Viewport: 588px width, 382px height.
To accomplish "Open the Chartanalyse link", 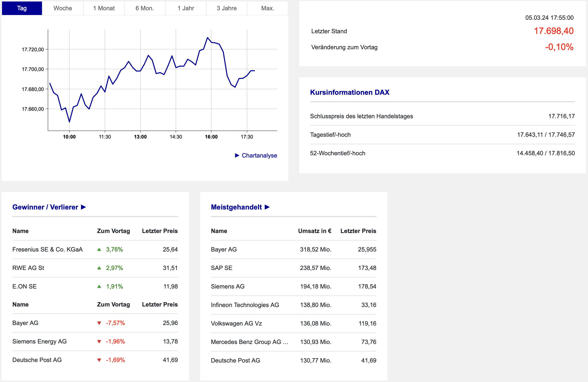I will coord(259,155).
